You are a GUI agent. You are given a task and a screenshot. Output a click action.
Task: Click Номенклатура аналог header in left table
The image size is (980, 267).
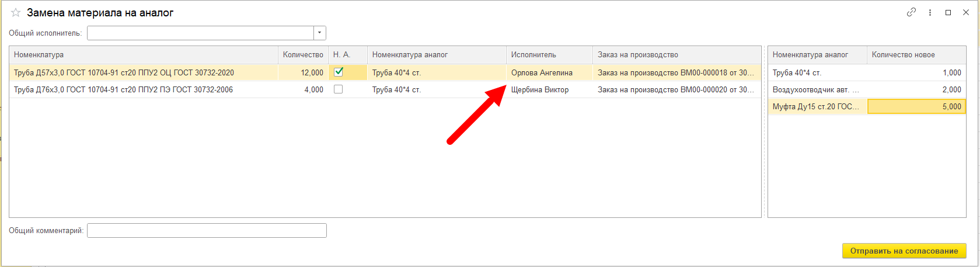(x=437, y=55)
